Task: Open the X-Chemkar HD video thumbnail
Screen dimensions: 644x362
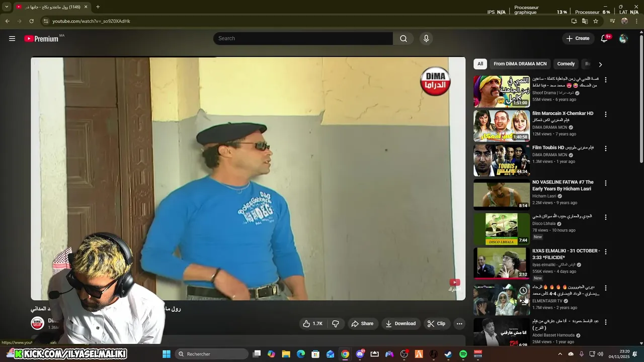Action: (502, 126)
